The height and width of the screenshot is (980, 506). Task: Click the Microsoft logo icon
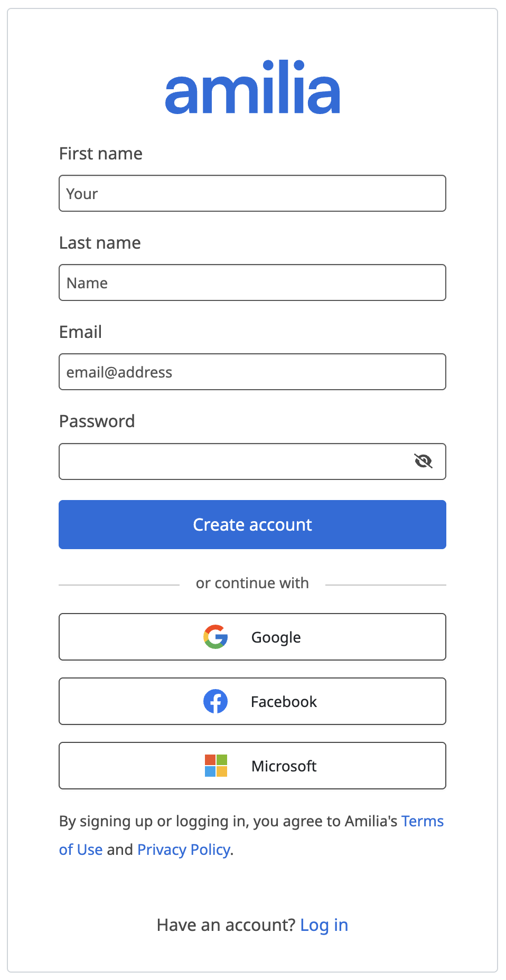(x=215, y=766)
